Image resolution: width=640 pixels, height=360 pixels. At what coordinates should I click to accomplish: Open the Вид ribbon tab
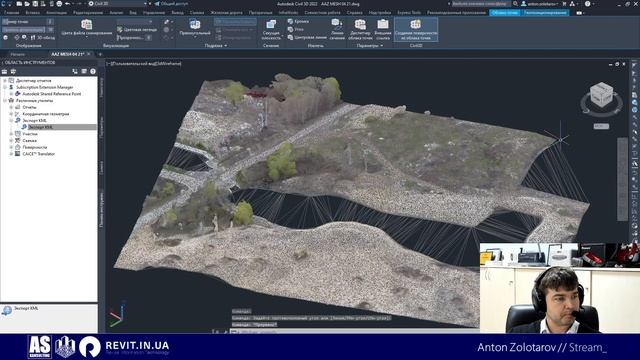click(x=133, y=13)
